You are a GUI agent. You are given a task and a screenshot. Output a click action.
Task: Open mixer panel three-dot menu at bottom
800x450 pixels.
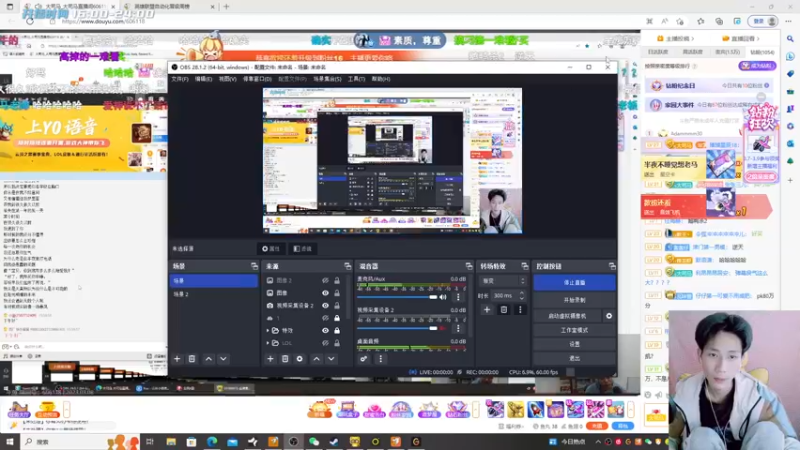click(x=380, y=359)
